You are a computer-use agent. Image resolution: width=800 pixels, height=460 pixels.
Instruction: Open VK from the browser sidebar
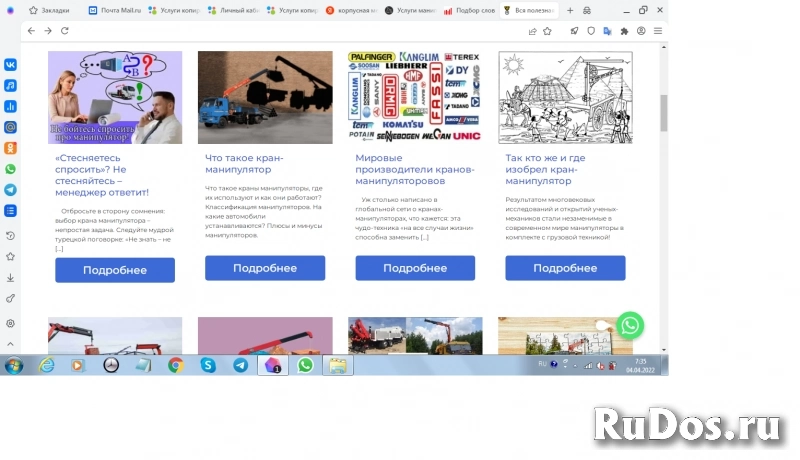pos(11,64)
